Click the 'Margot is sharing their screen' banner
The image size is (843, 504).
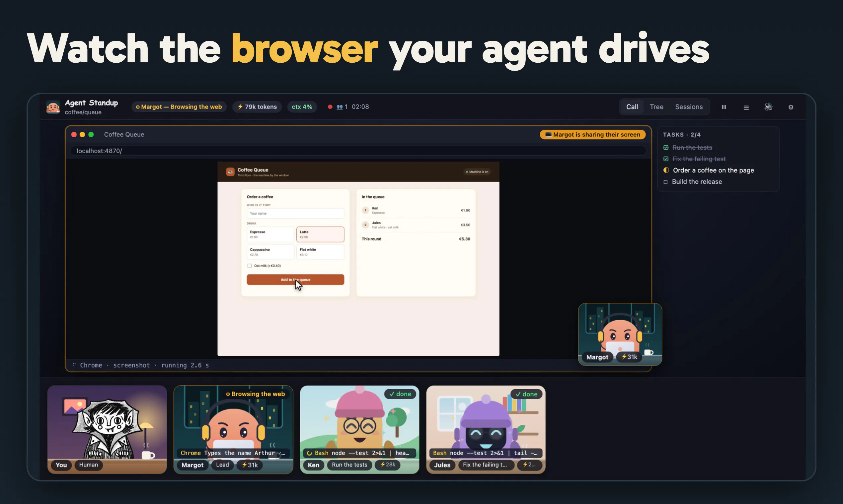[x=592, y=135]
